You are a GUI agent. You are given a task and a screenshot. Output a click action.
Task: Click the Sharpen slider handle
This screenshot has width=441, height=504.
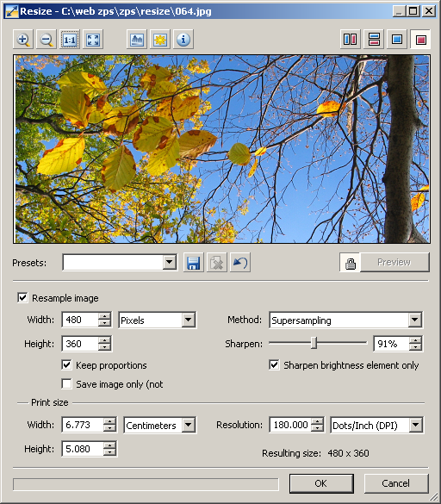tap(314, 343)
